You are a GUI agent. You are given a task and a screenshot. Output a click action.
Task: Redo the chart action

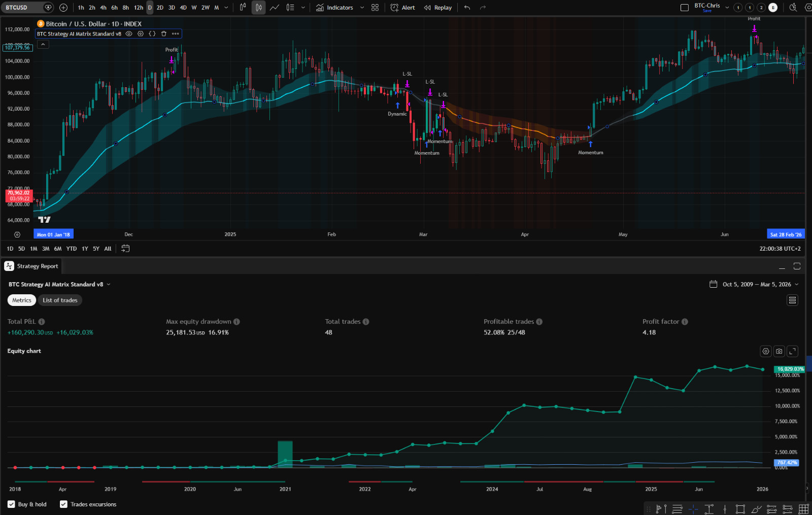483,8
